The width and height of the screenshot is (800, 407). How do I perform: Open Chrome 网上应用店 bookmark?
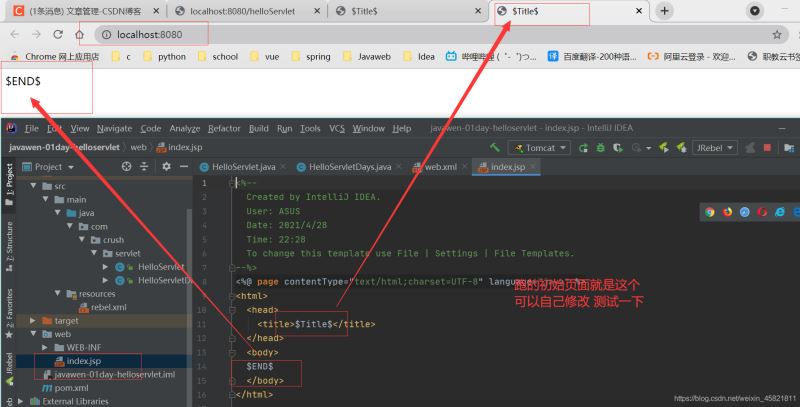(55, 57)
